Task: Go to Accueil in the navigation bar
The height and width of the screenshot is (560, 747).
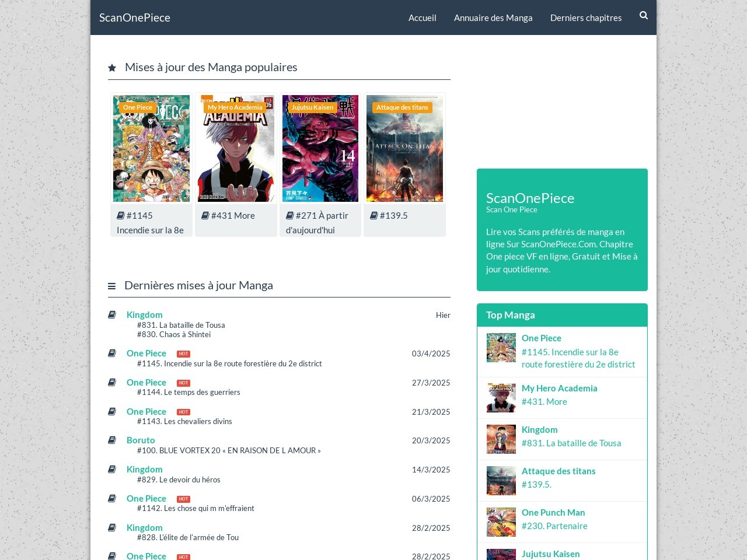Action: (423, 17)
